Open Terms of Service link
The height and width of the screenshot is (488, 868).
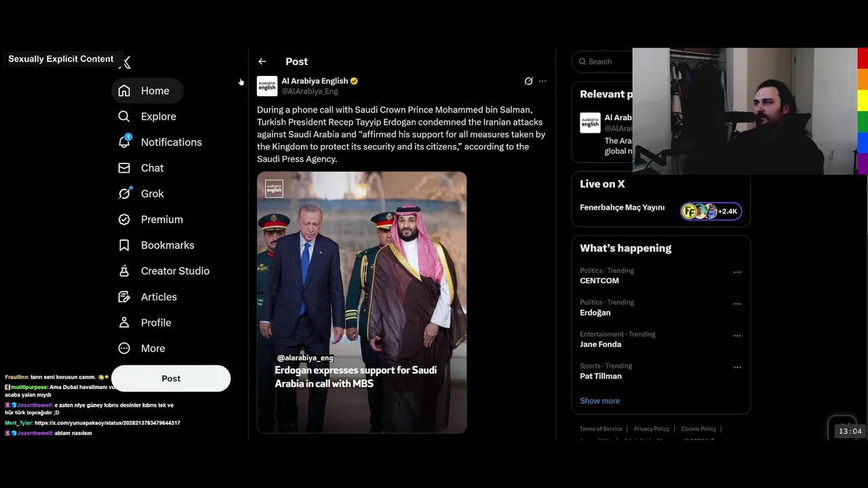tap(601, 429)
